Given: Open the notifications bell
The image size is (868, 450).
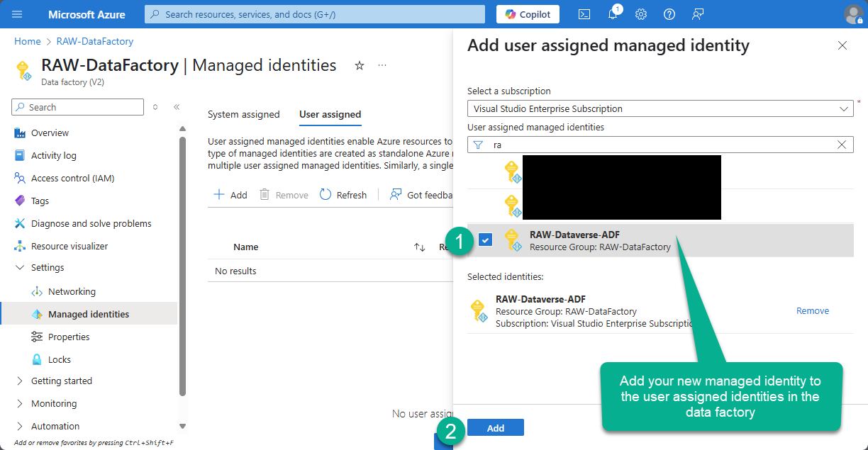Looking at the screenshot, I should point(613,14).
